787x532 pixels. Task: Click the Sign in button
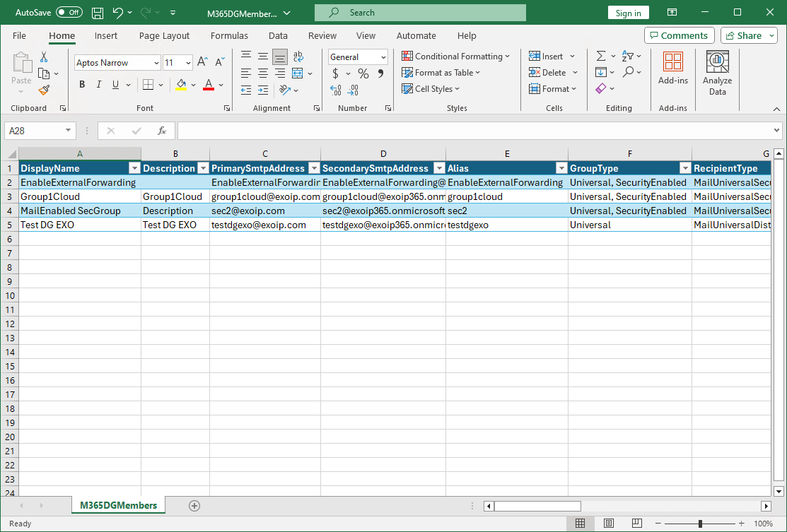628,12
